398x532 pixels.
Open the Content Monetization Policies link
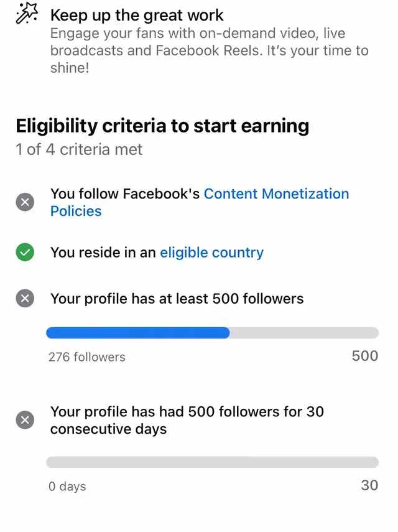coord(200,202)
